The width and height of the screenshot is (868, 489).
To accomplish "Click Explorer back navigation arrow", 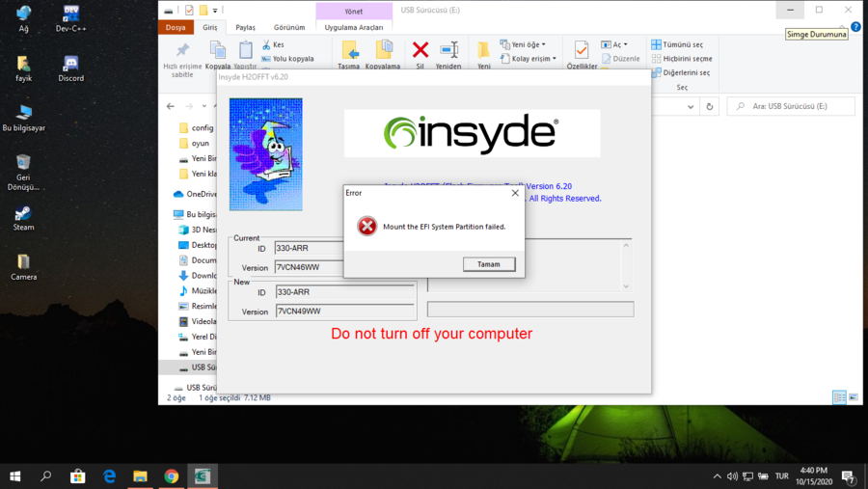I will [x=171, y=106].
